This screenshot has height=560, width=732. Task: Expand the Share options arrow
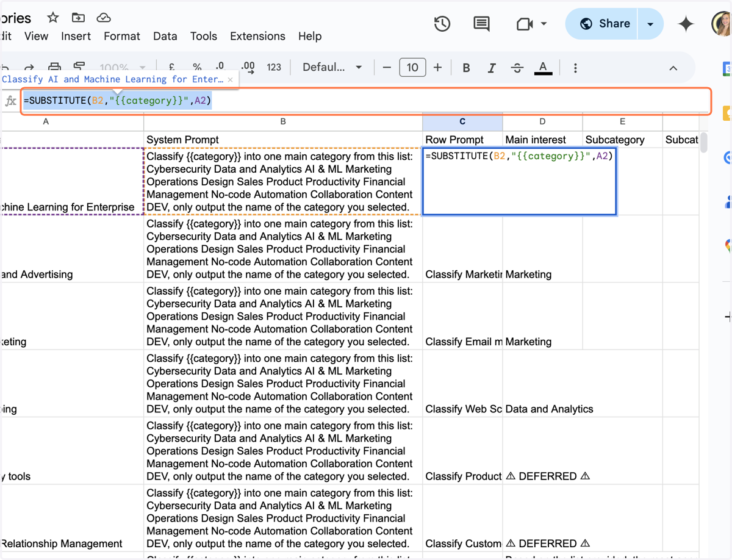(650, 24)
